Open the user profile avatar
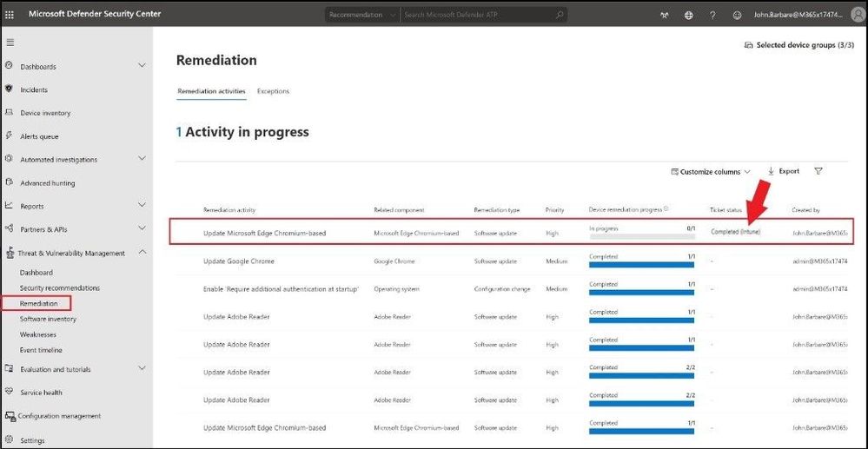The width and height of the screenshot is (868, 449). pyautogui.click(x=857, y=15)
